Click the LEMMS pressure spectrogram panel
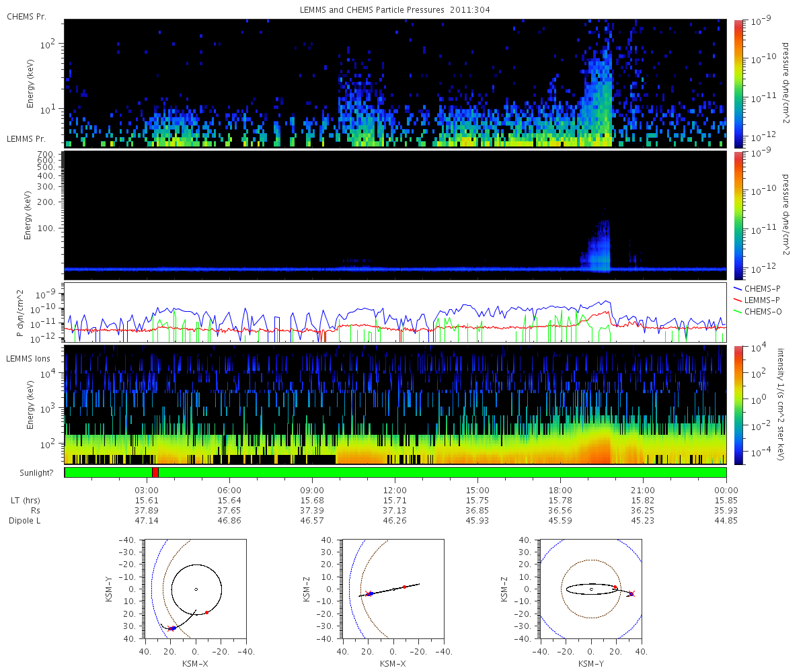Image resolution: width=807 pixels, height=672 pixels. pyautogui.click(x=395, y=215)
